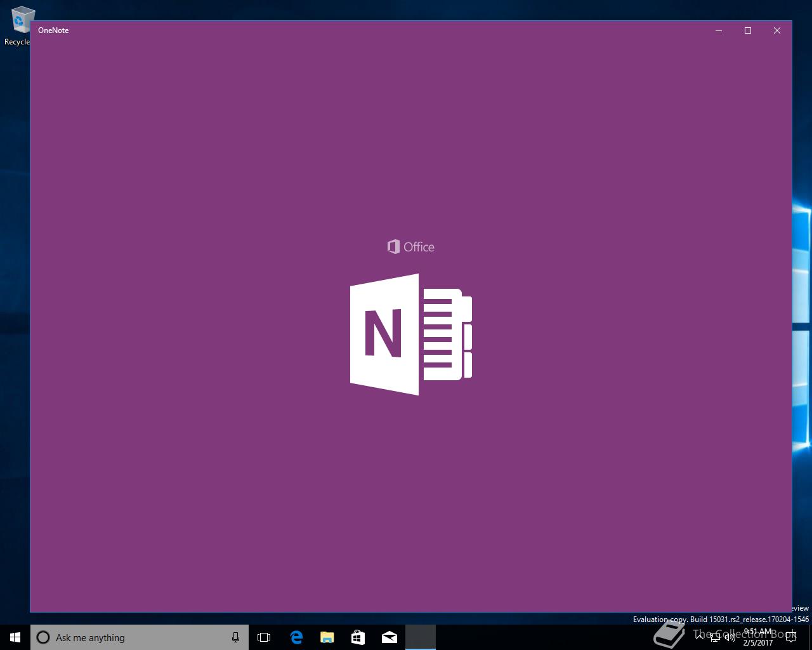Type in the Ask me anything search box
Screen dimensions: 812x650
140,637
